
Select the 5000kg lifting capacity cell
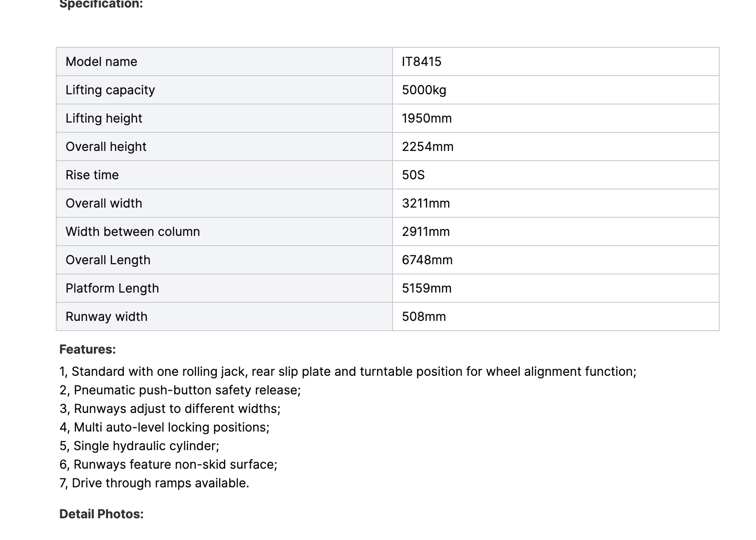click(424, 90)
